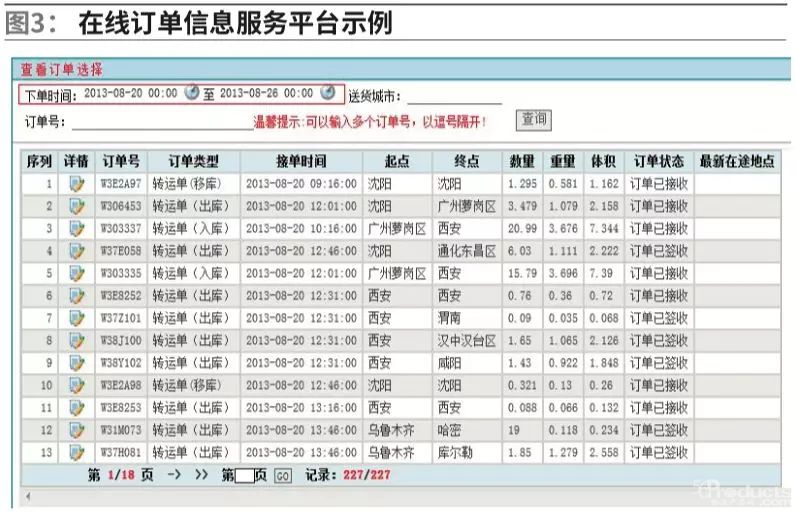Click detail icon for order W38J100

point(76,340)
